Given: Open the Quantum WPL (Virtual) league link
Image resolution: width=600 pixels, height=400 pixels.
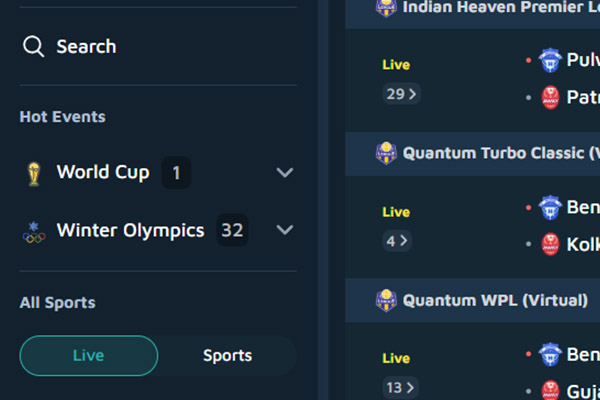Looking at the screenshot, I should point(495,299).
